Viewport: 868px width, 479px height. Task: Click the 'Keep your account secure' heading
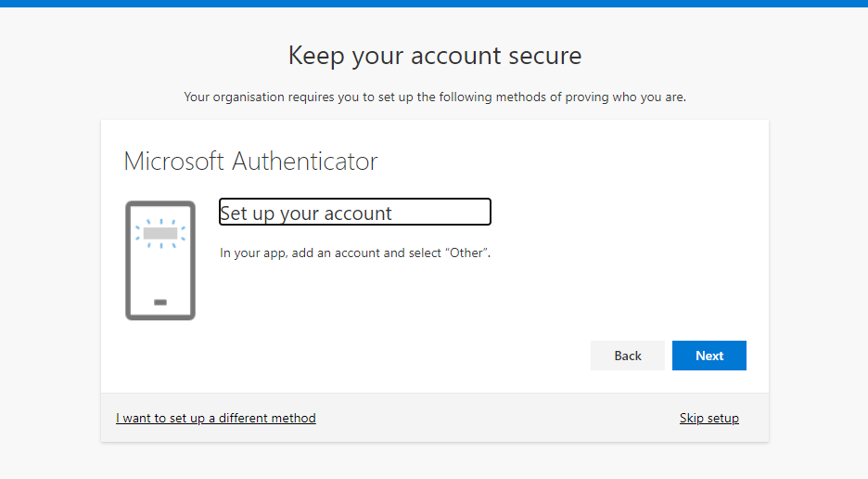[435, 56]
